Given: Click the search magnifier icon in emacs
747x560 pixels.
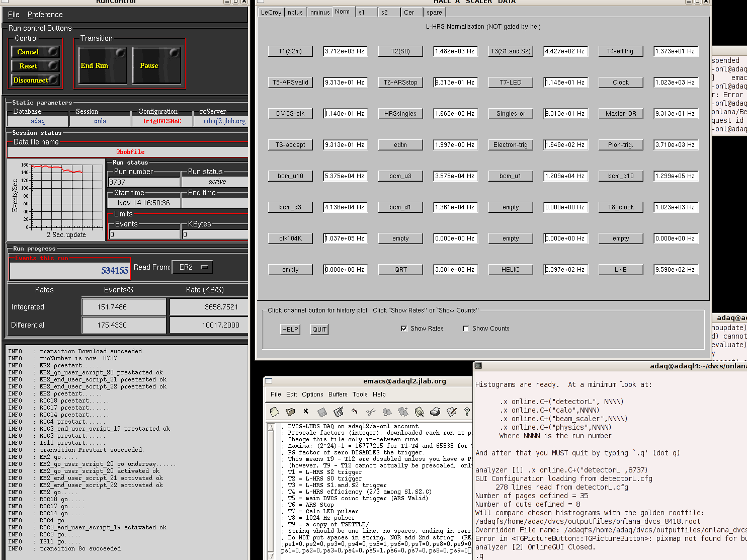Looking at the screenshot, I should coord(419,412).
